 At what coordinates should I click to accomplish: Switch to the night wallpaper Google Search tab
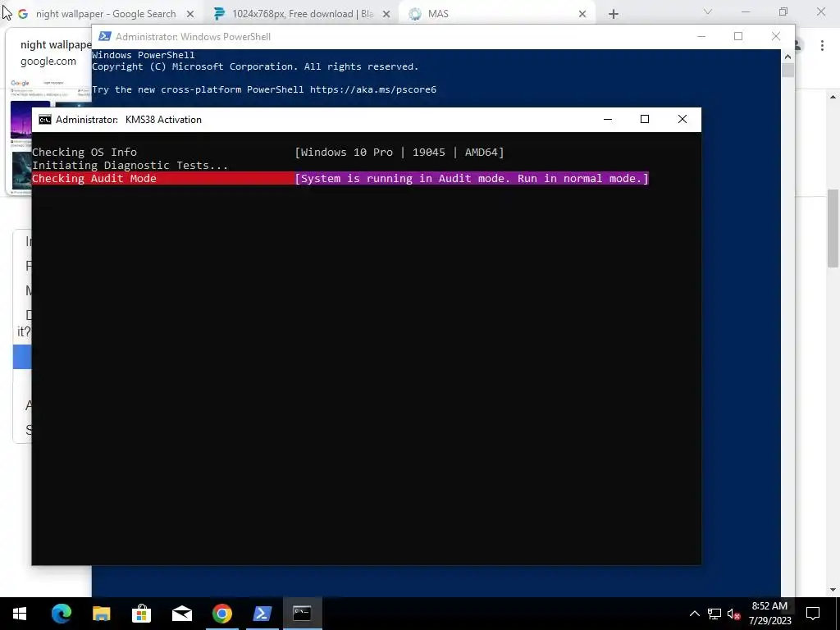click(106, 14)
